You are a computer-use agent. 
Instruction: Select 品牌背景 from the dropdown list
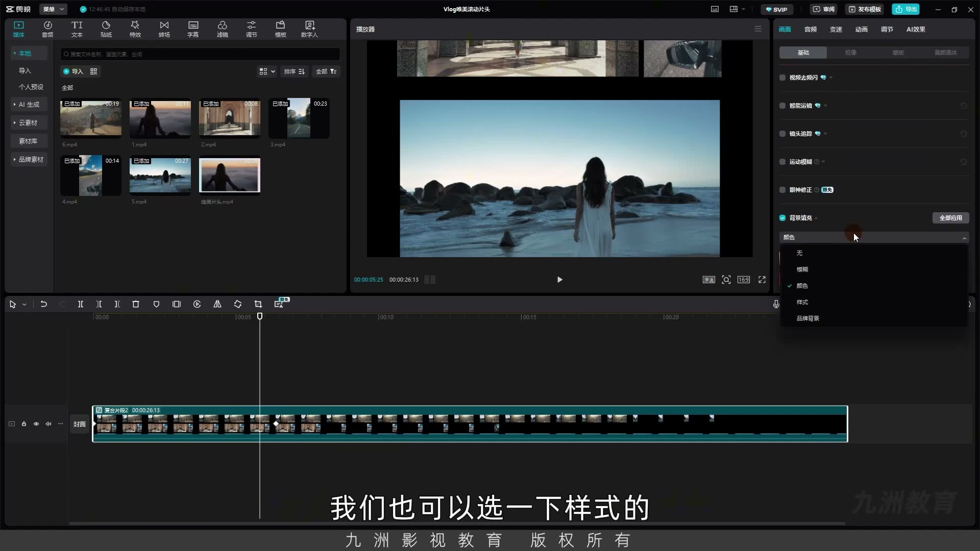(x=874, y=318)
